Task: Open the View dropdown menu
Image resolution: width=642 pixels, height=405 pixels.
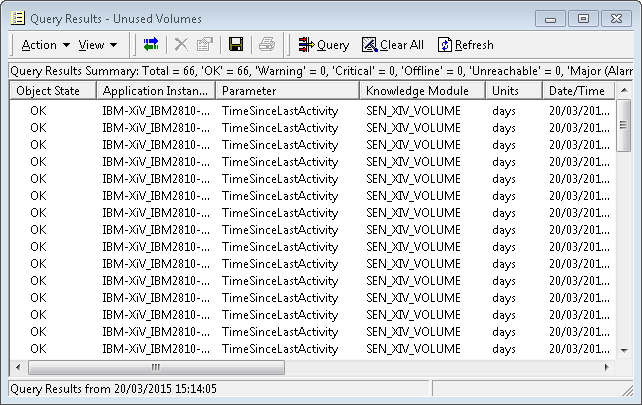Action: [97, 45]
